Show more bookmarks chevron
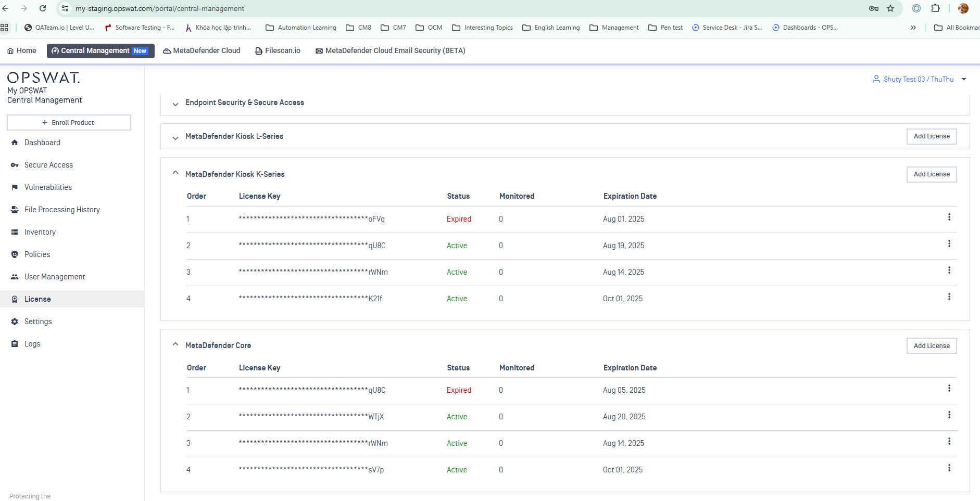Image resolution: width=980 pixels, height=501 pixels. 913,28
